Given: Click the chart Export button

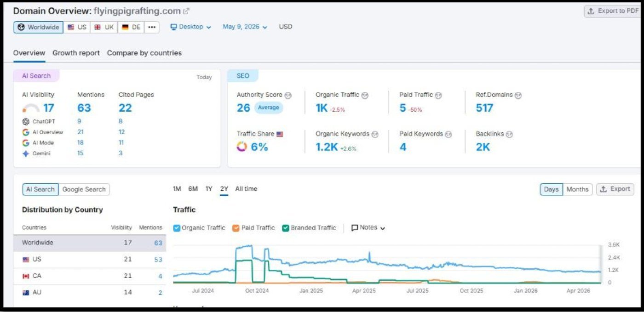Looking at the screenshot, I should click(615, 189).
